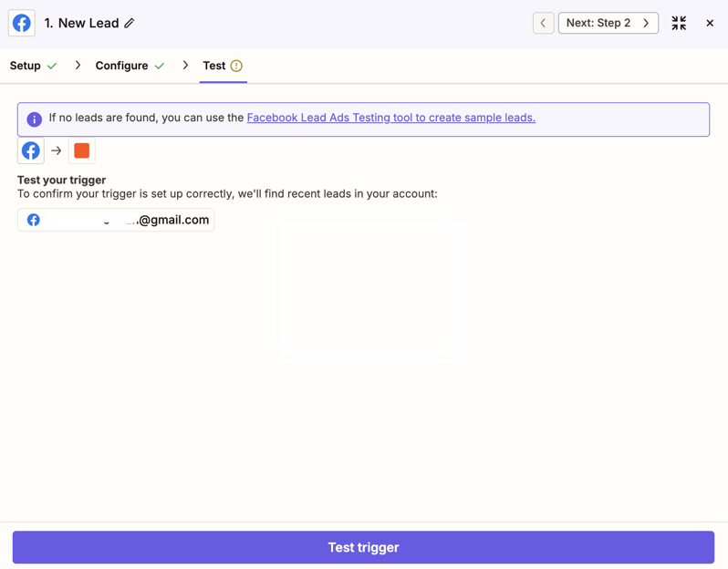Click the purple info icon in banner

tap(35, 119)
